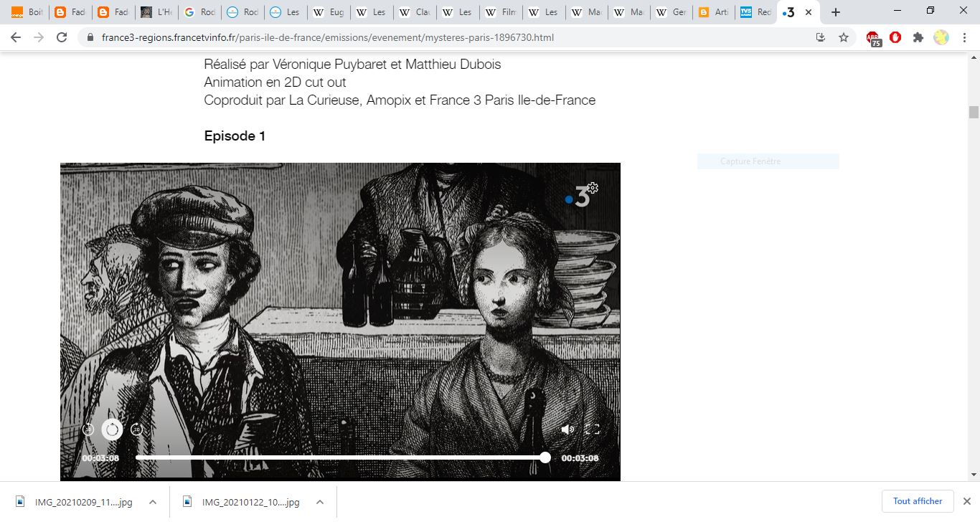Click the scrollbar up arrow
Image resolution: width=980 pixels, height=522 pixels.
[974, 57]
